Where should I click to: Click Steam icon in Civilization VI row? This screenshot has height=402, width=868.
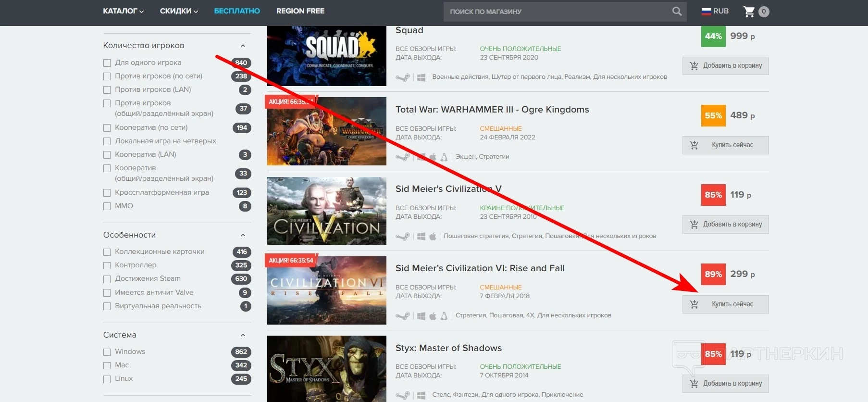(403, 316)
